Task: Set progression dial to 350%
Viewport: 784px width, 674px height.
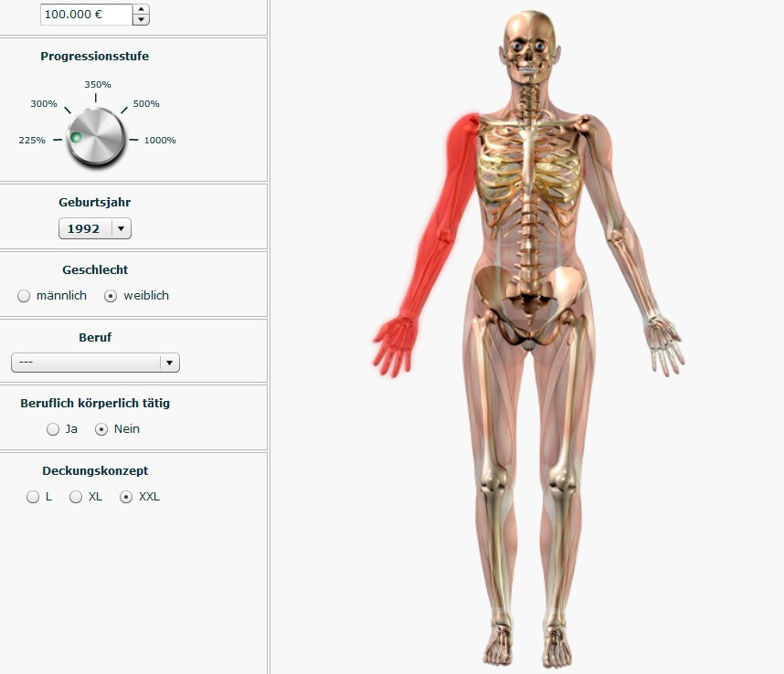Action: pos(98,84)
